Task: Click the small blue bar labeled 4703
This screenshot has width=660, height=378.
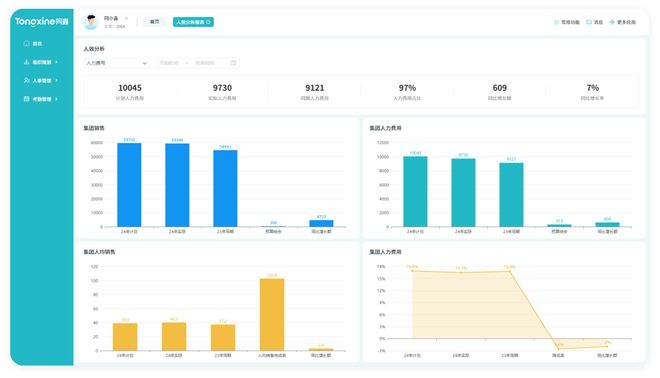Action: click(321, 224)
